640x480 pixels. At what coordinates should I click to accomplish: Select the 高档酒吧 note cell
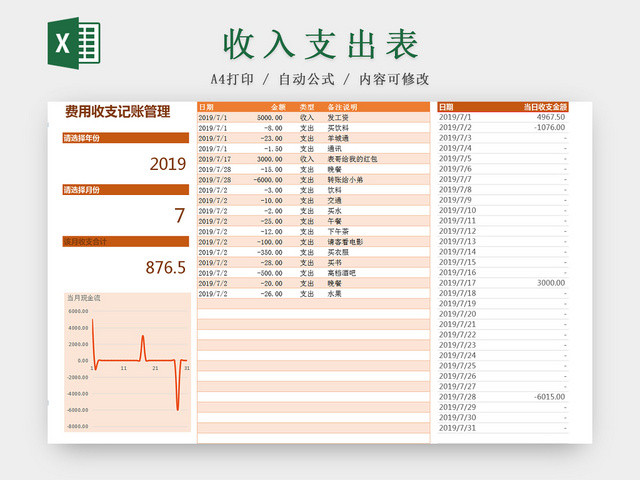(342, 273)
